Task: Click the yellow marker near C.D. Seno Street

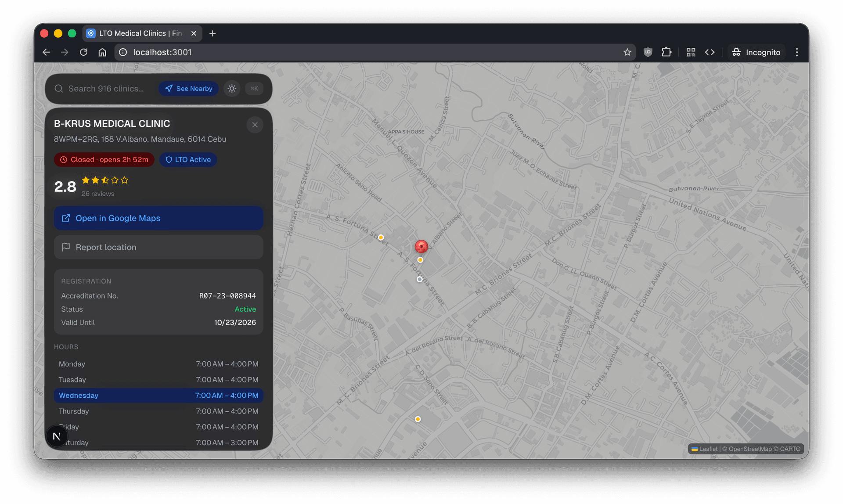Action: (x=418, y=419)
